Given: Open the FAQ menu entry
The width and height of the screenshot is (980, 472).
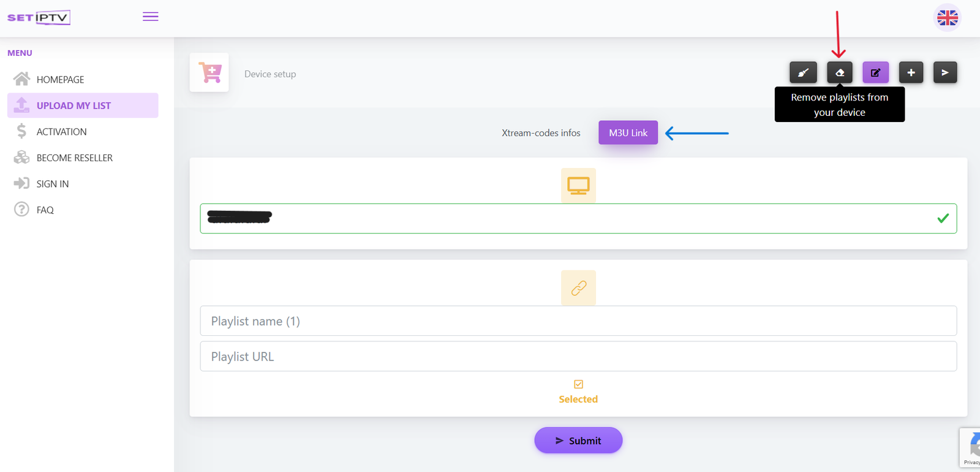Looking at the screenshot, I should click(x=45, y=210).
